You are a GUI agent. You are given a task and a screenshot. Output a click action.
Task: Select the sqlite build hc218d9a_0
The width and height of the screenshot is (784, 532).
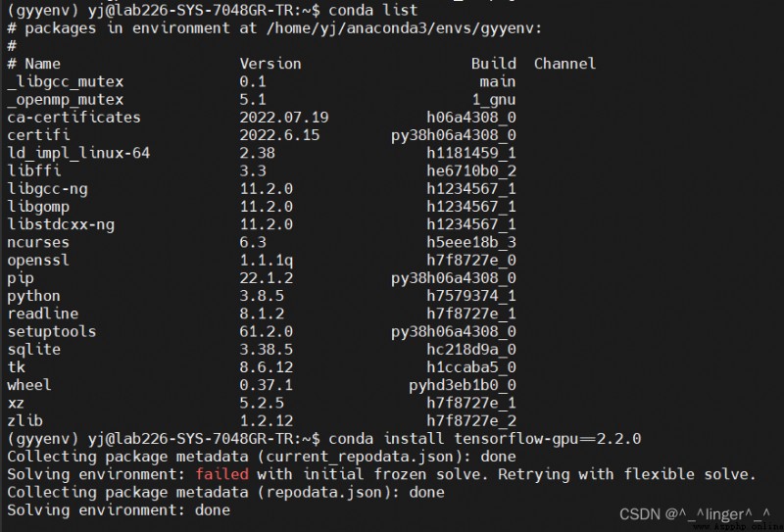coord(471,350)
